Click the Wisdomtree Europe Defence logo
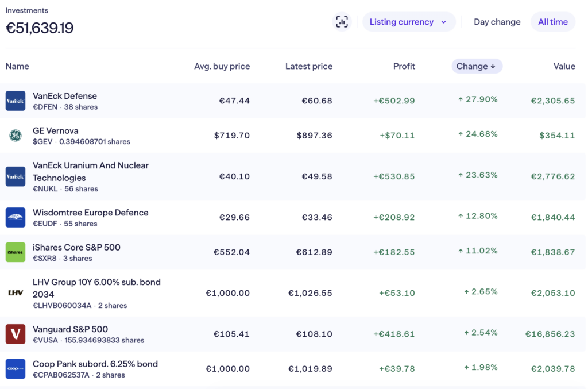Image resolution: width=588 pixels, height=389 pixels. click(x=16, y=218)
